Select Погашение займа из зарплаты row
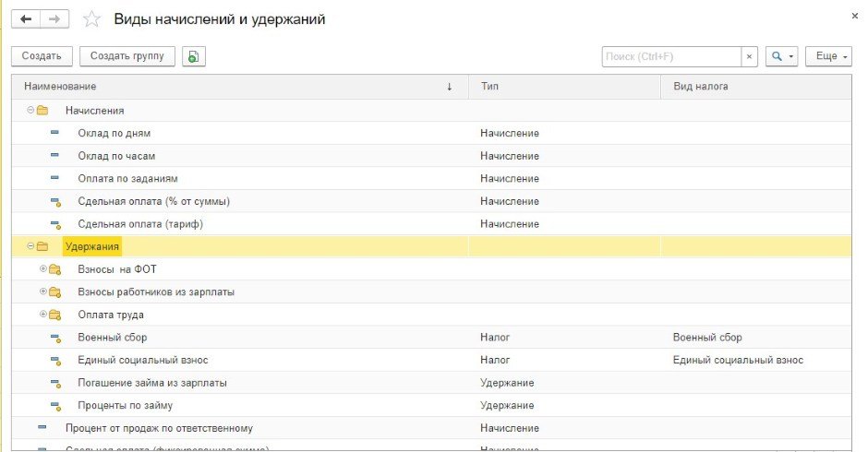This screenshot has height=452, width=868. [x=432, y=383]
